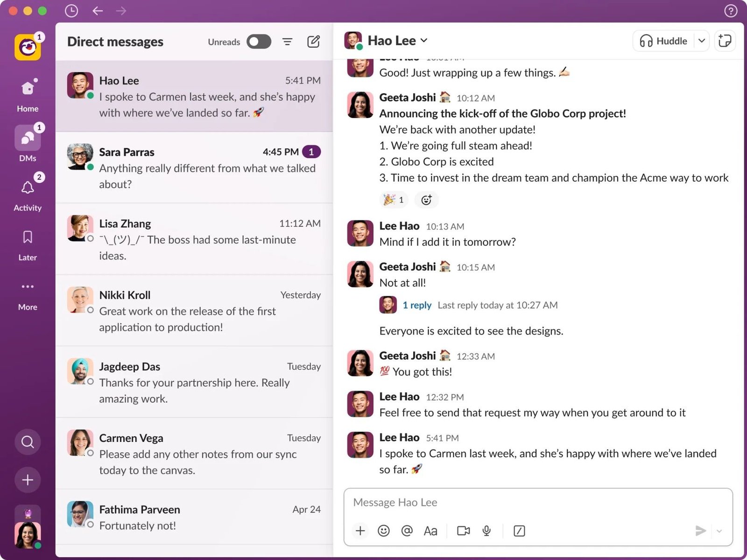Viewport: 747px width, 560px height.
Task: Record an audio clip with the microphone icon
Action: (x=487, y=531)
